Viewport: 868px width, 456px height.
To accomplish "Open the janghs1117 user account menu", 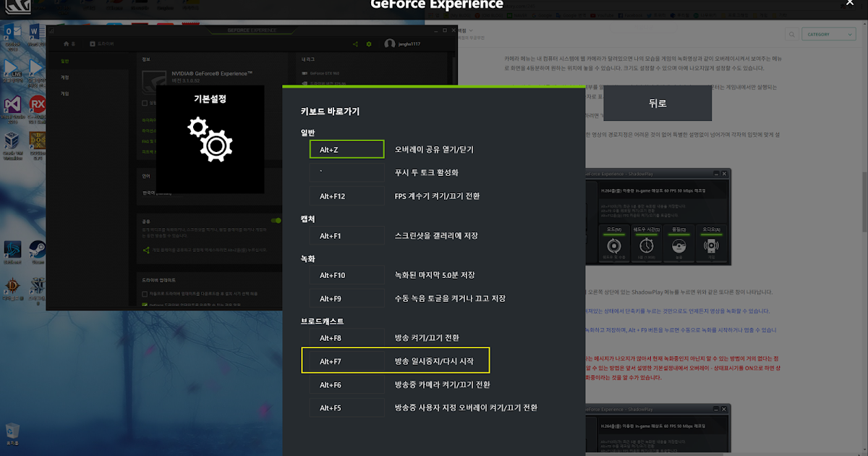I will [403, 44].
